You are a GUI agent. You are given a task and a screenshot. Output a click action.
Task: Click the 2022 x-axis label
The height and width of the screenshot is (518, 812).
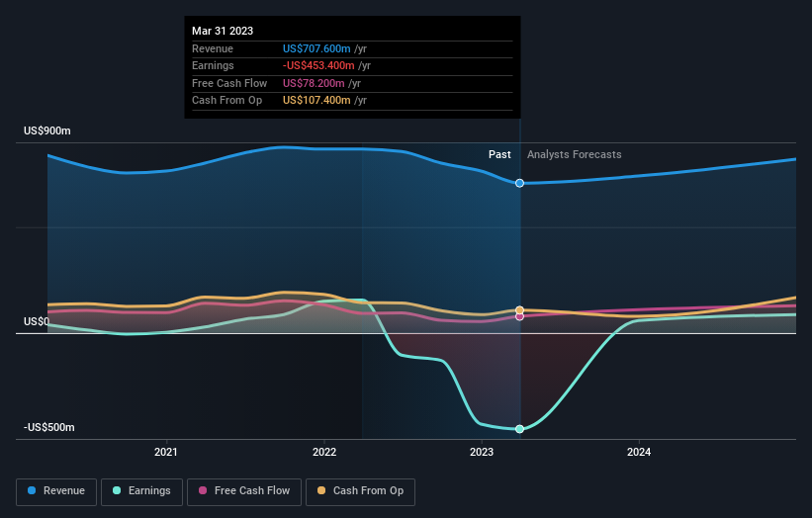[324, 452]
